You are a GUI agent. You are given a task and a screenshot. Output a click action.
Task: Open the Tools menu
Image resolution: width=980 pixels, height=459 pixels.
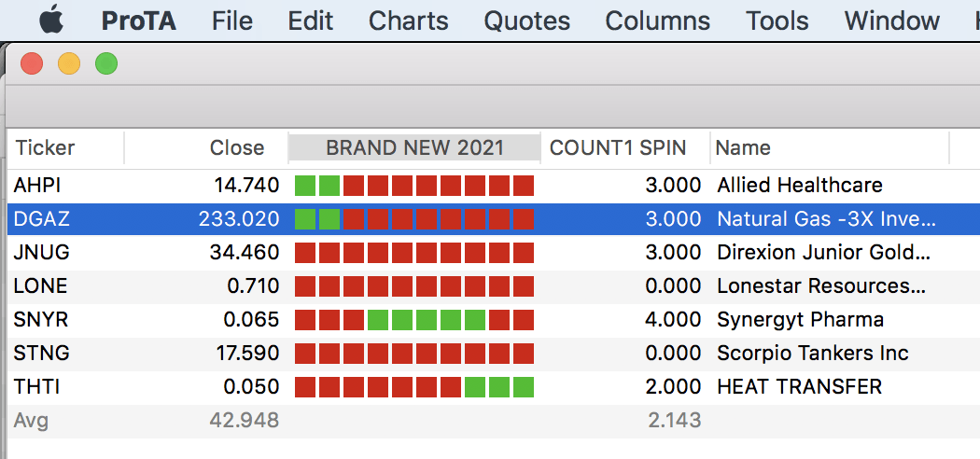pos(777,21)
